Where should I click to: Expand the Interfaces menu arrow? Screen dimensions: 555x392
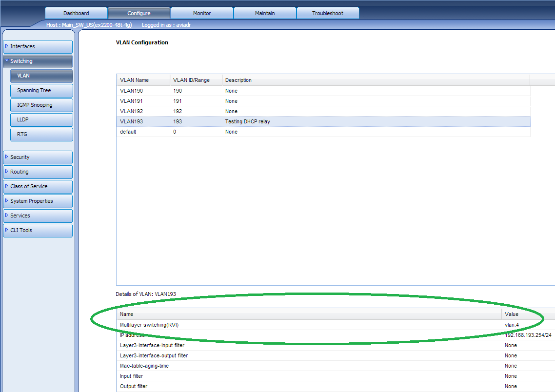(x=6, y=46)
